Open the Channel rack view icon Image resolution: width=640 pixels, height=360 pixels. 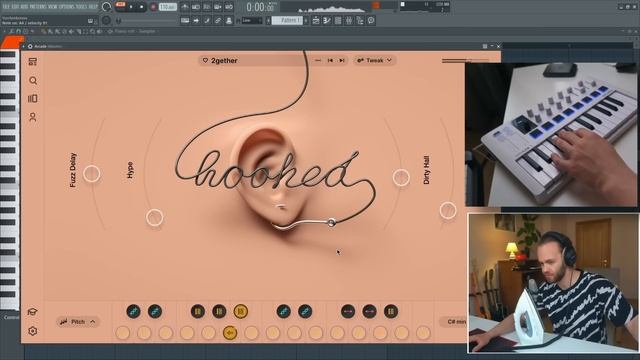[x=338, y=20]
